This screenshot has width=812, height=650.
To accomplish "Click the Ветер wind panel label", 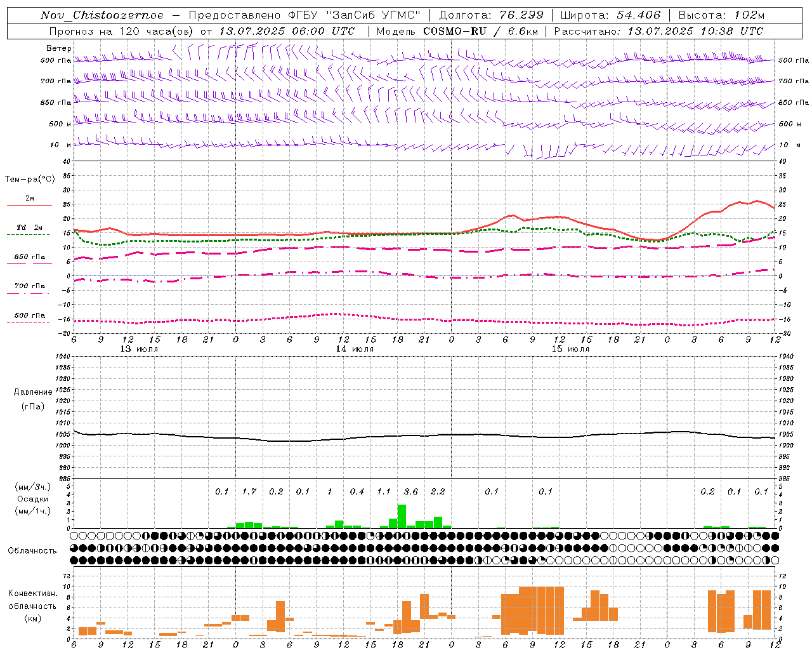I will (59, 48).
